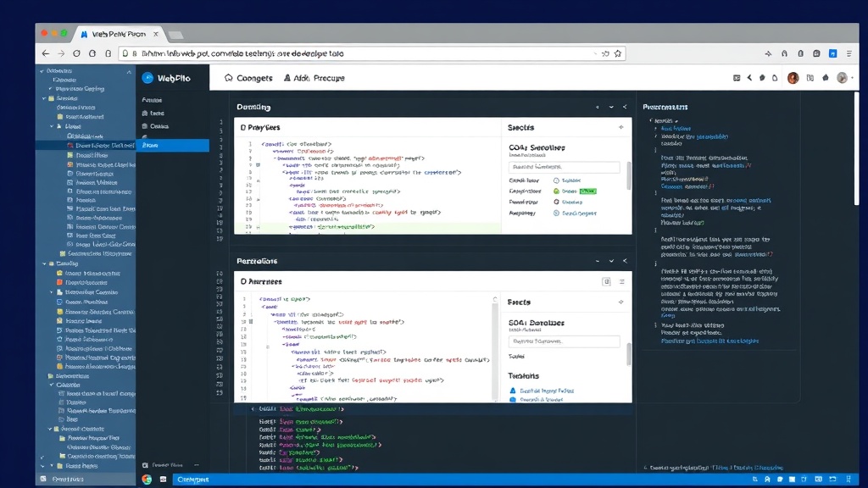The width and height of the screenshot is (868, 488).
Task: Open the first blue link under Treloits
Action: 547,391
